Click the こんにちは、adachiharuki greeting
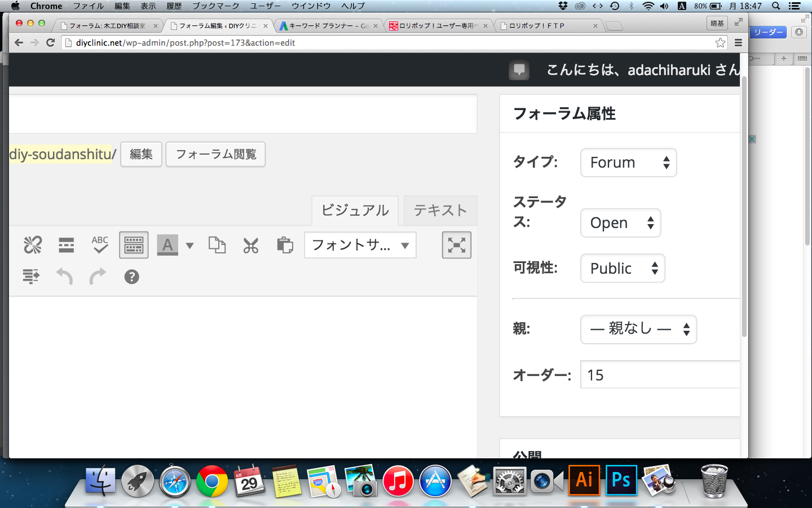The image size is (812, 508). pyautogui.click(x=643, y=70)
